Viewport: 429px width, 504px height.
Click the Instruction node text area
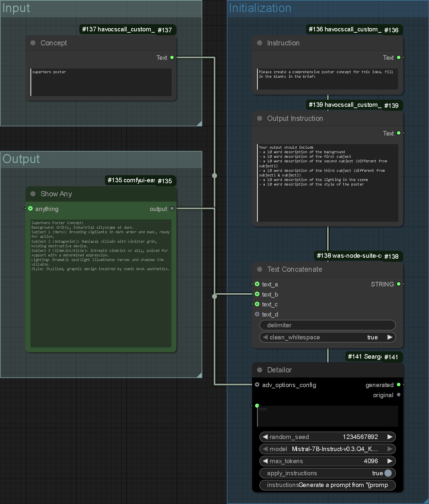(328, 79)
